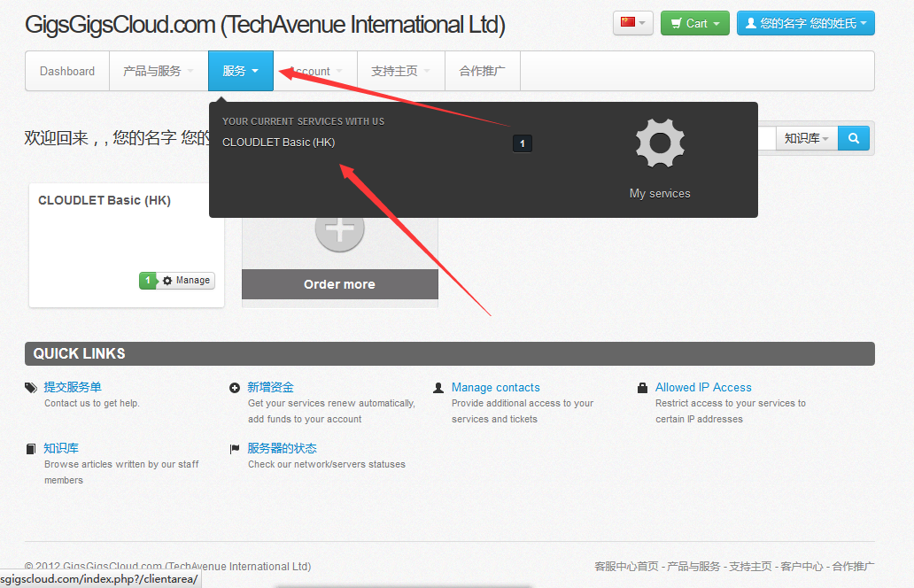Open the user account menu 您的名字 您的姓氏

click(x=806, y=23)
